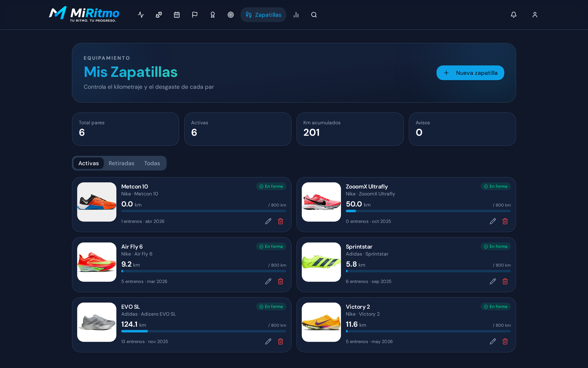Click the En forma badge on Air Fly 6
The image size is (588, 368).
tap(271, 247)
